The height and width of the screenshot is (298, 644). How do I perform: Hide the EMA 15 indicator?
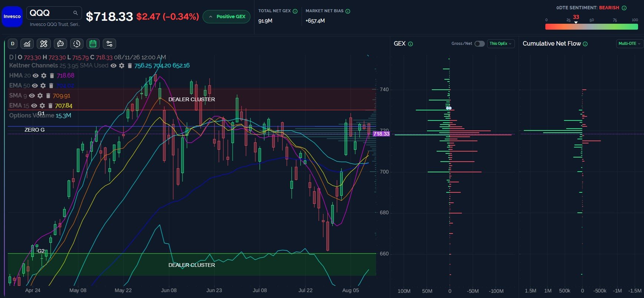(x=34, y=106)
